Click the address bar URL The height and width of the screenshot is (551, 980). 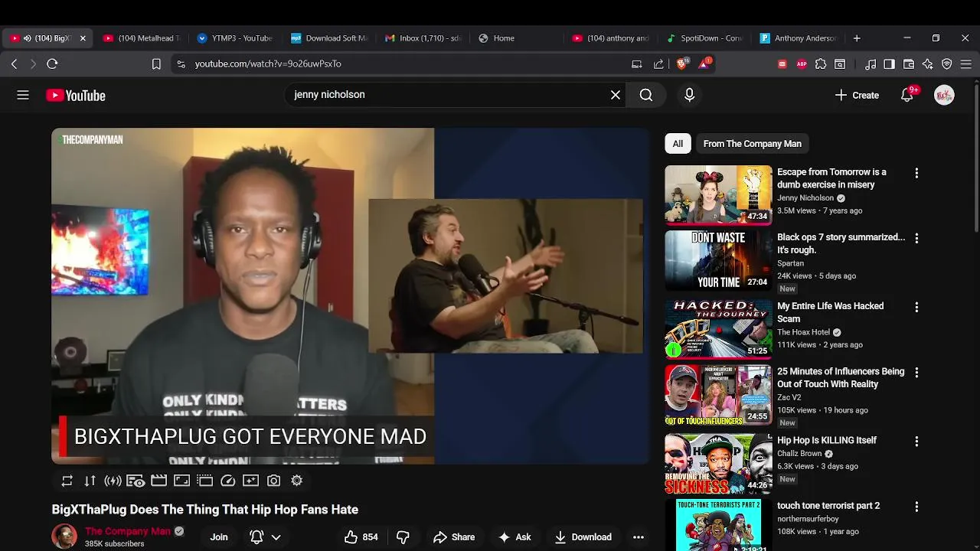point(268,64)
